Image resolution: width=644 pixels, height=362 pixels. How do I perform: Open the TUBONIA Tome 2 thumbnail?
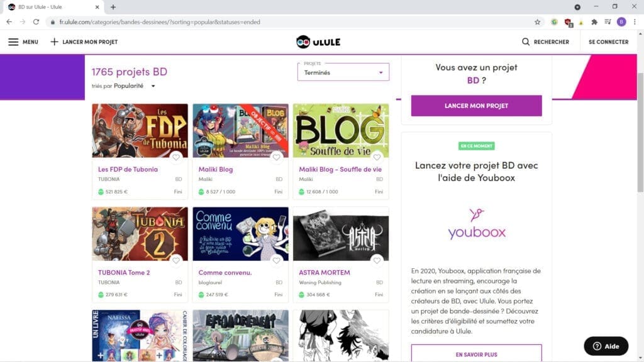pyautogui.click(x=140, y=234)
